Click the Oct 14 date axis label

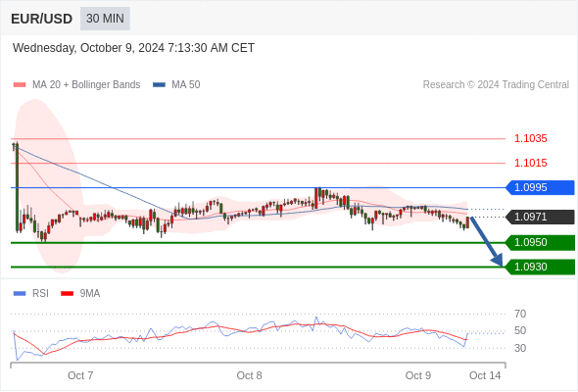pos(485,375)
